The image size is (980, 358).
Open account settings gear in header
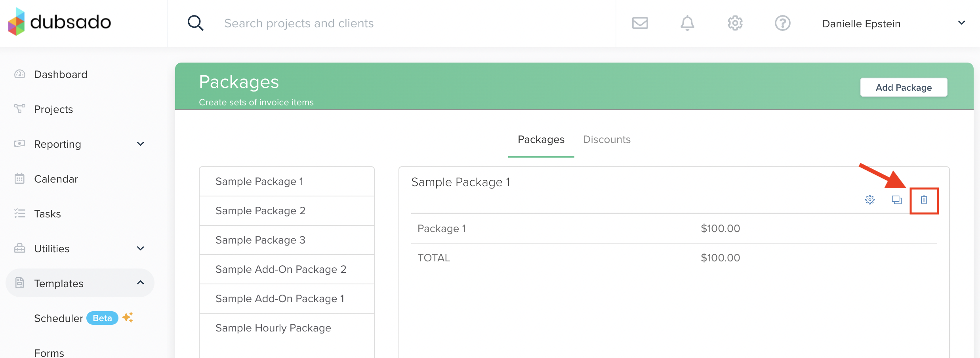(735, 23)
